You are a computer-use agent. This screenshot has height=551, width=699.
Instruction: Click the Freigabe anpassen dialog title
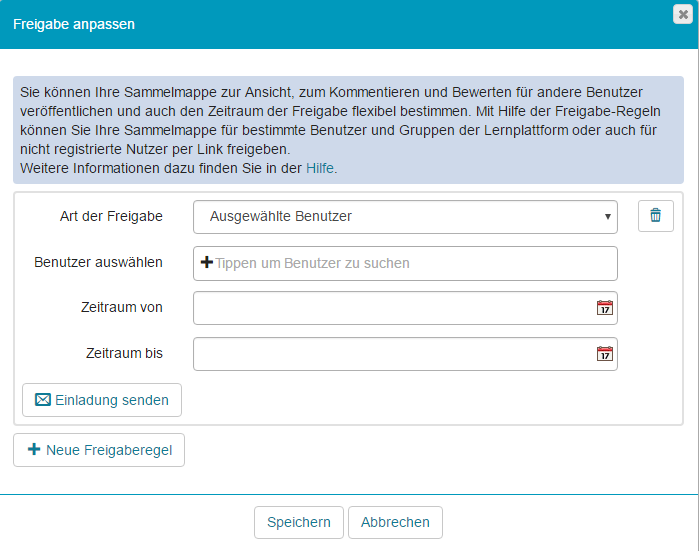point(74,24)
